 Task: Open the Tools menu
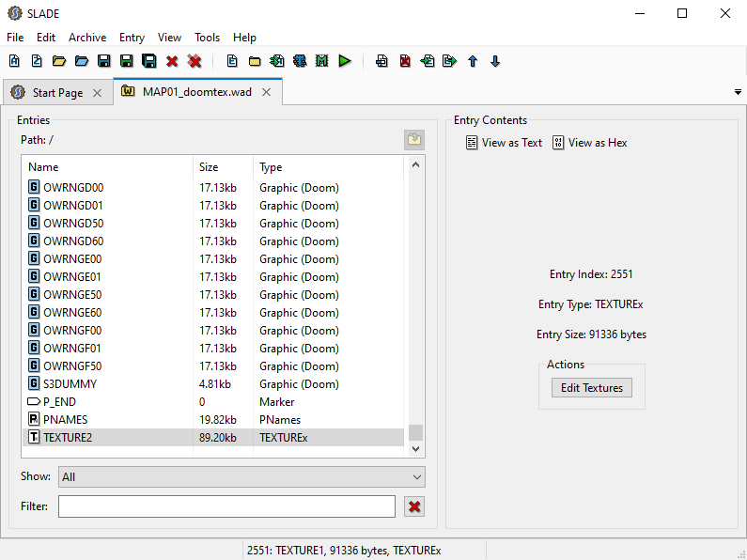[207, 38]
